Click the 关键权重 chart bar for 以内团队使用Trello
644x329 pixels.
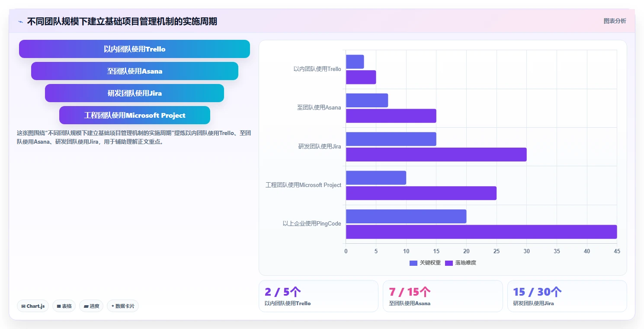tap(355, 62)
